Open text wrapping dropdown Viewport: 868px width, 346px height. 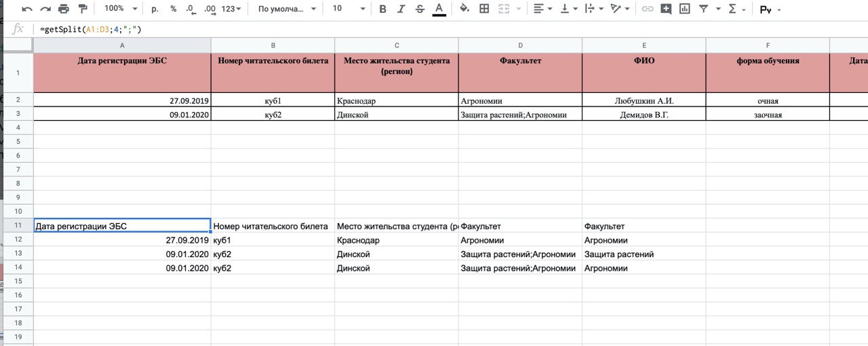click(x=593, y=9)
